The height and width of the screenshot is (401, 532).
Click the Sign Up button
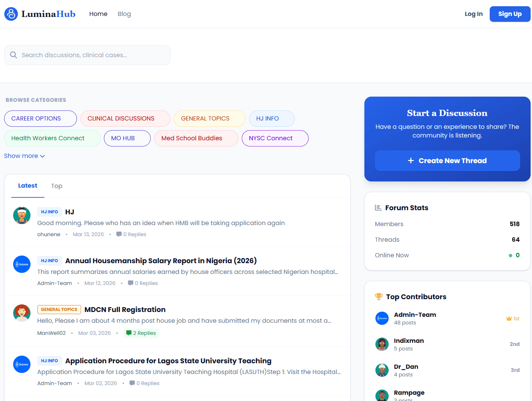[510, 14]
